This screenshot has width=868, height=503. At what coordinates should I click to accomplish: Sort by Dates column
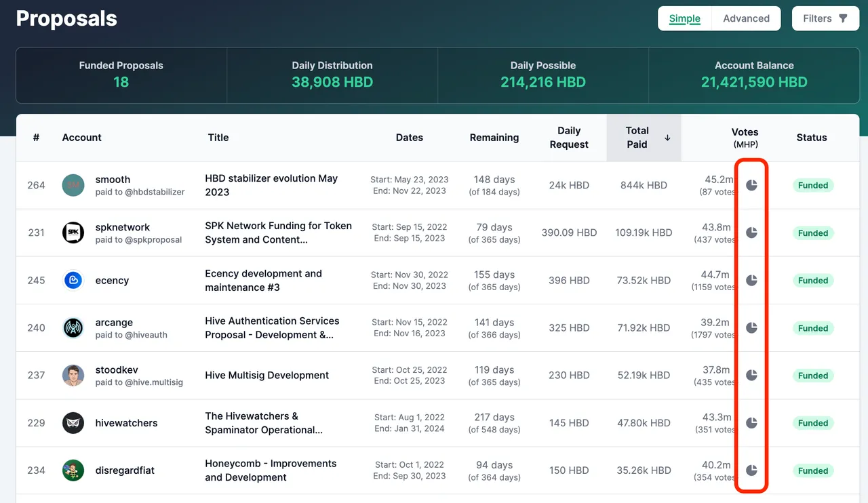[410, 138]
